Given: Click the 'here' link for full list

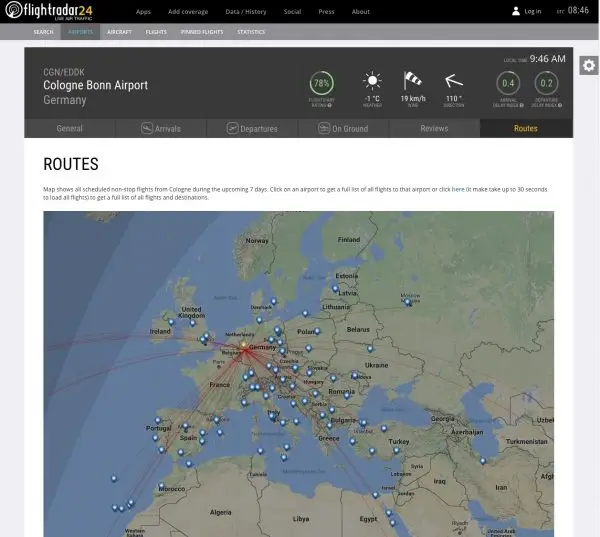Looking at the screenshot, I should click(457, 189).
